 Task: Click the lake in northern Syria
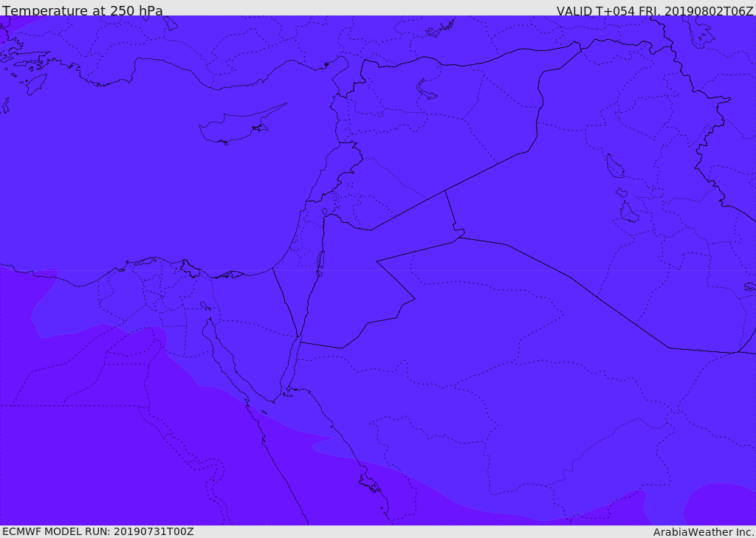425,89
